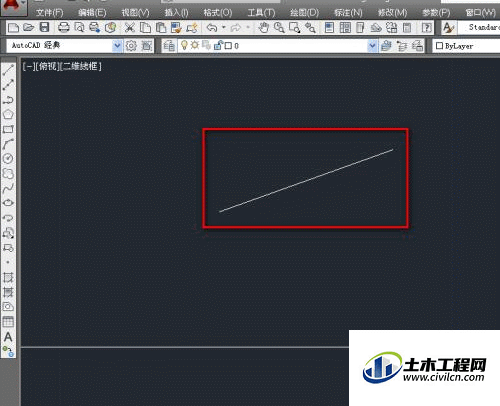Open QuickCalc calculator icon
Viewport: 500px width, 406px height.
click(x=407, y=27)
